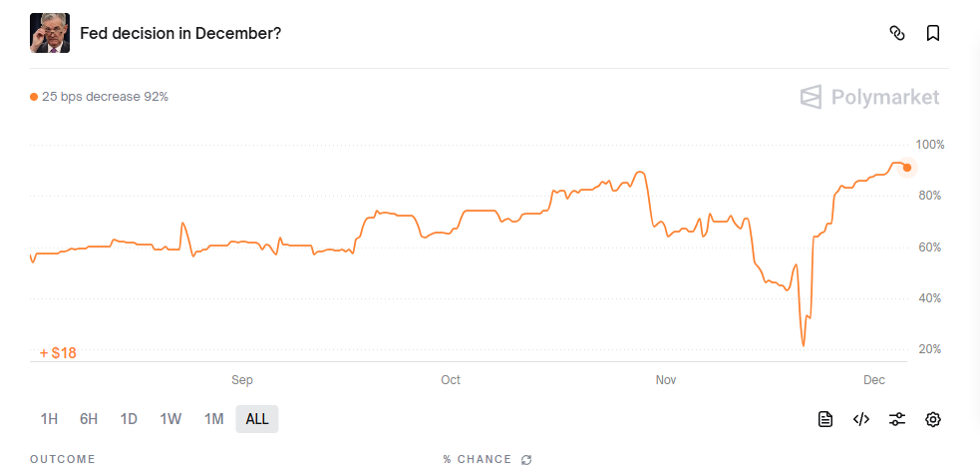
Task: Open the "Fed decision in December?" title
Action: point(180,33)
